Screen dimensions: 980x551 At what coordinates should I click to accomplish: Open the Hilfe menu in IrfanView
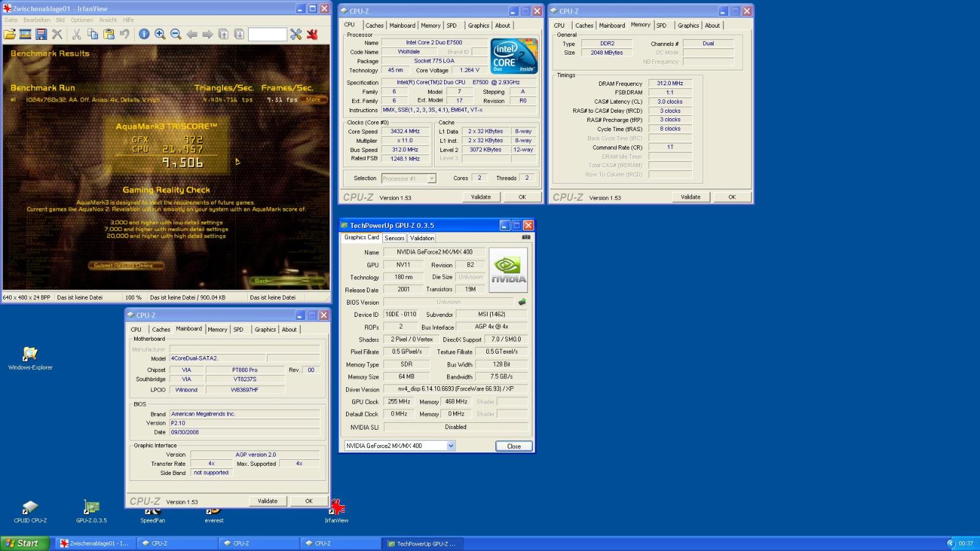[x=128, y=20]
